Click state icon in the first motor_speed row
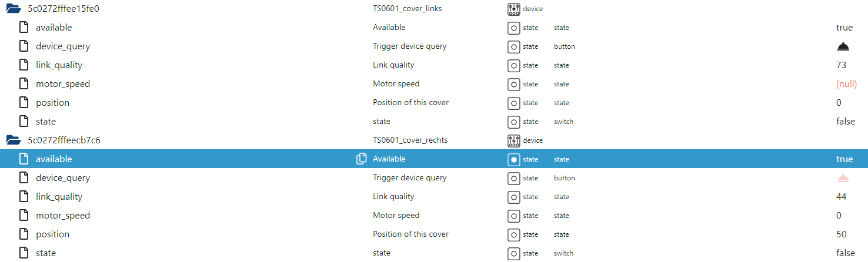868x262 pixels. 514,84
